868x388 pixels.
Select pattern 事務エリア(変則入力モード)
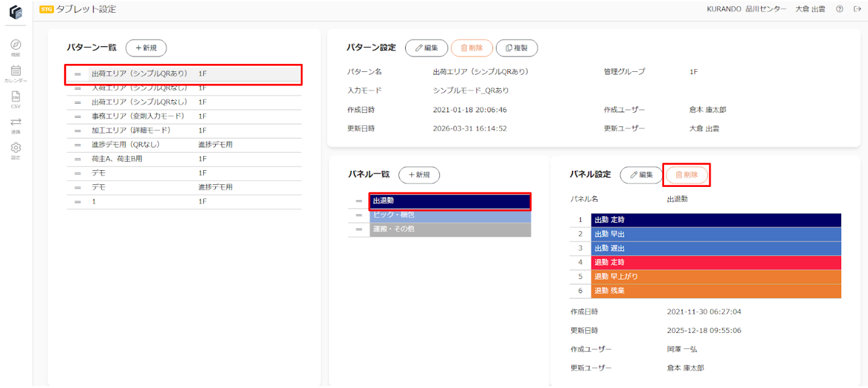pyautogui.click(x=184, y=116)
